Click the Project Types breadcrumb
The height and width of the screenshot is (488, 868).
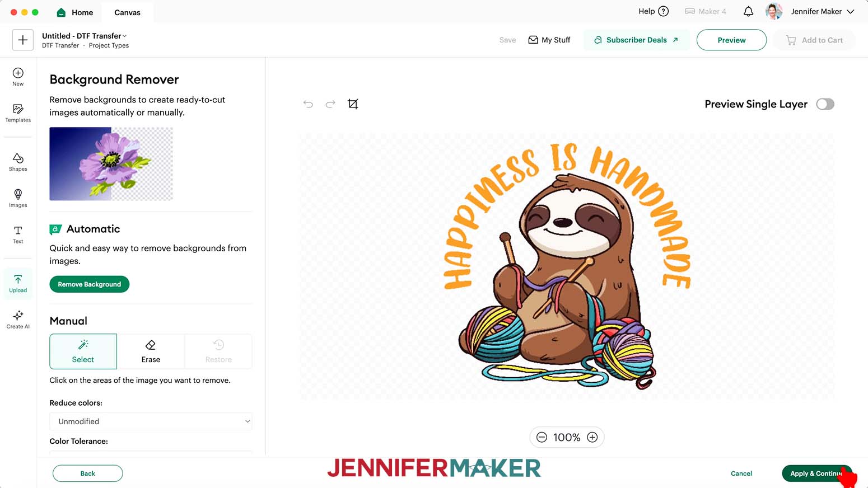[109, 45]
